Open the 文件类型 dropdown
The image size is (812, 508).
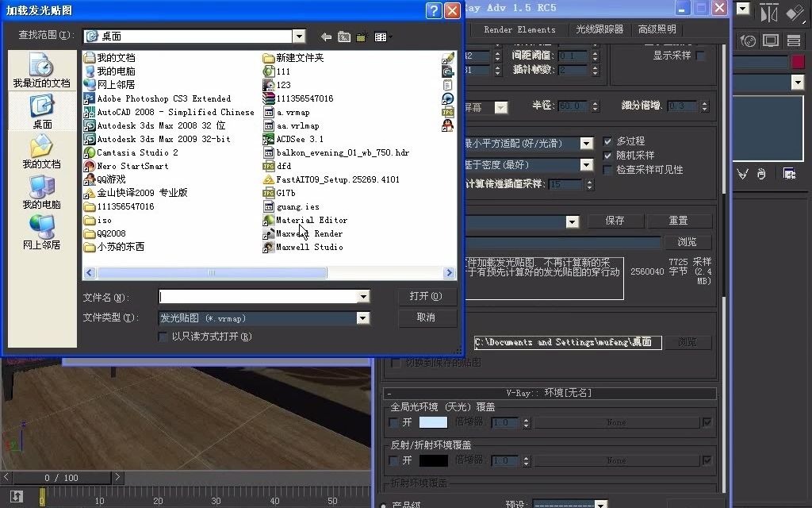(362, 317)
